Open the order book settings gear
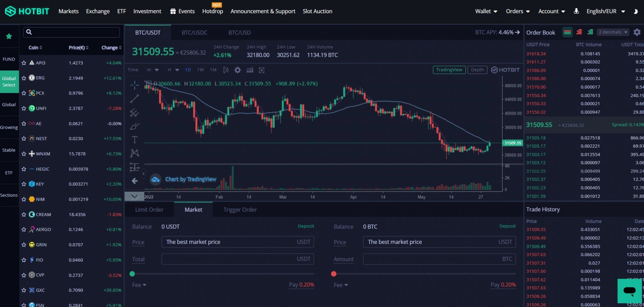The height and width of the screenshot is (307, 644). point(637,32)
